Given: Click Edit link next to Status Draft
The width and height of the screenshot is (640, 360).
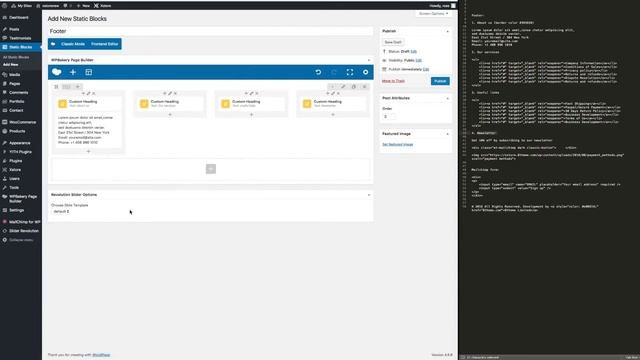Looking at the screenshot, I should click(414, 51).
